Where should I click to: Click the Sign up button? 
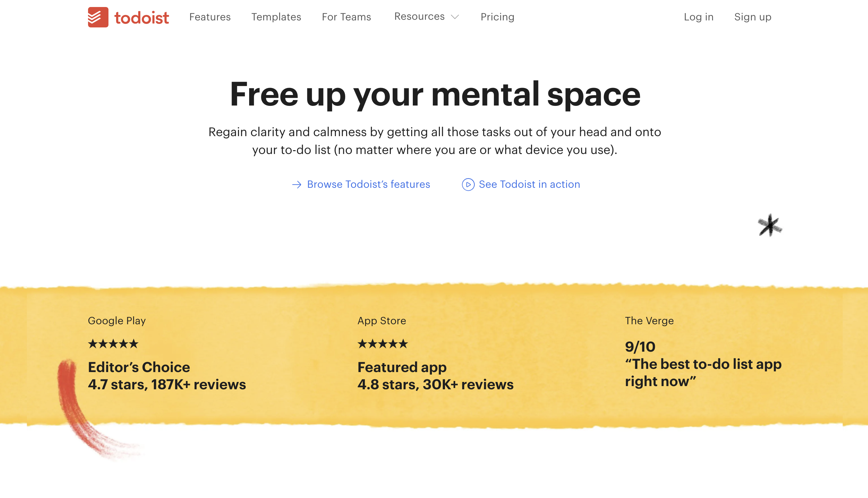click(x=752, y=17)
